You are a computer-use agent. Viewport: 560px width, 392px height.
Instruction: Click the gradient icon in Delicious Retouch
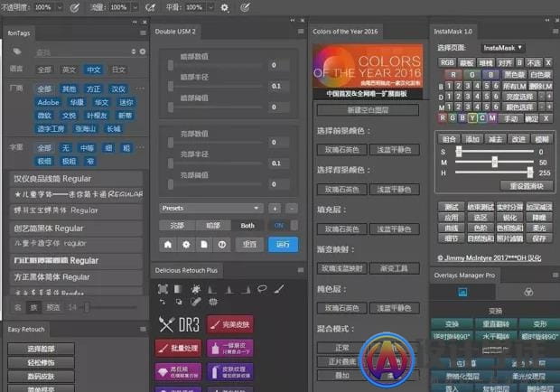(178, 289)
